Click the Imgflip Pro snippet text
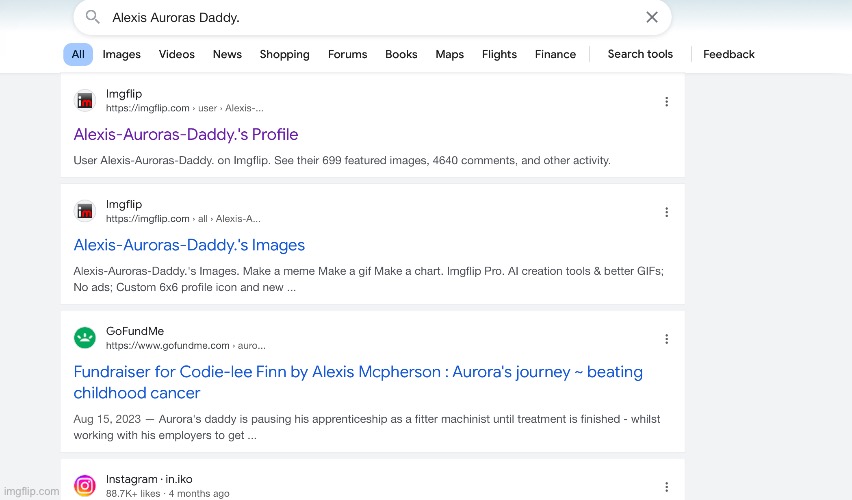Screen dimensions: 852x500 click(475, 271)
